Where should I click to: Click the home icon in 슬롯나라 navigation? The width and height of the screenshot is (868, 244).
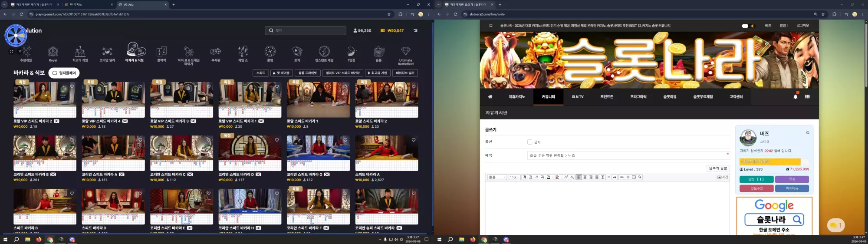click(490, 97)
